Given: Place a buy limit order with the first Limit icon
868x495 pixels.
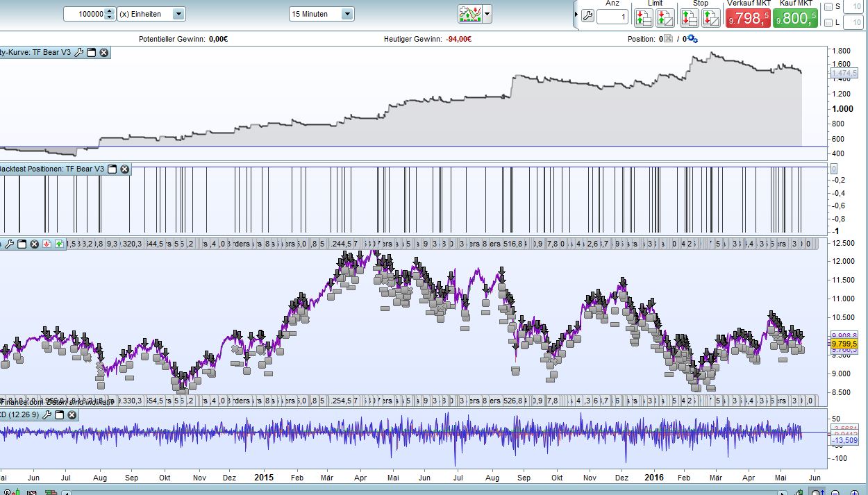Looking at the screenshot, I should click(x=644, y=17).
